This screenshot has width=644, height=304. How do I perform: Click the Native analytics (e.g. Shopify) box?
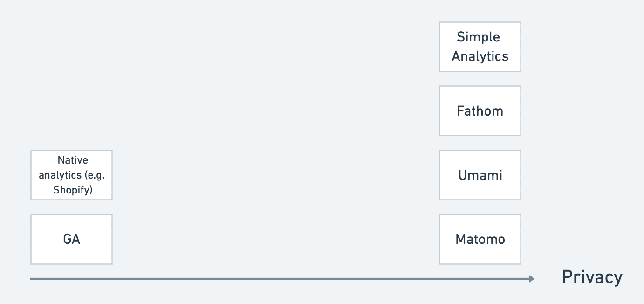(x=71, y=175)
